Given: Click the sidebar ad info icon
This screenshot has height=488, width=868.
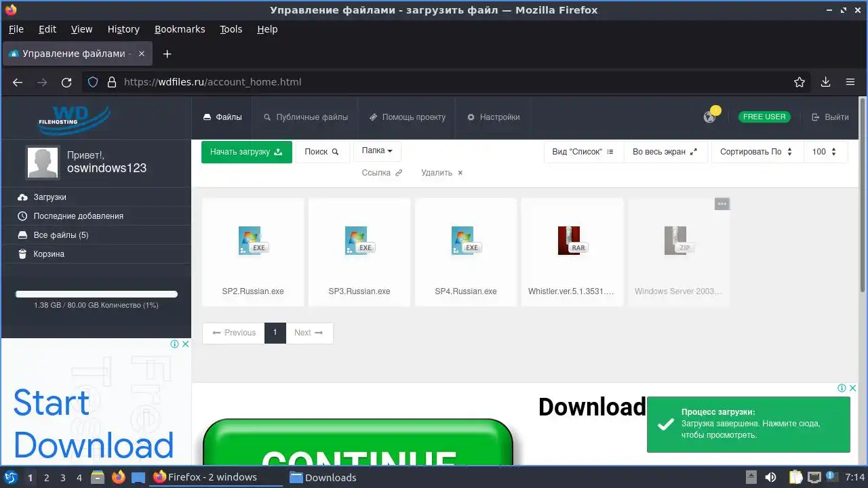Looking at the screenshot, I should [175, 344].
